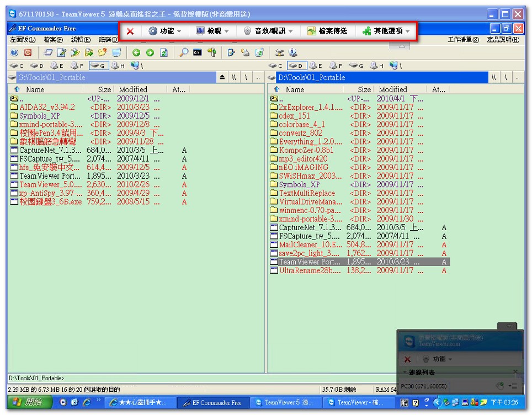Switch the left panel to drive H
This screenshot has height=415, width=532.
[117, 66]
